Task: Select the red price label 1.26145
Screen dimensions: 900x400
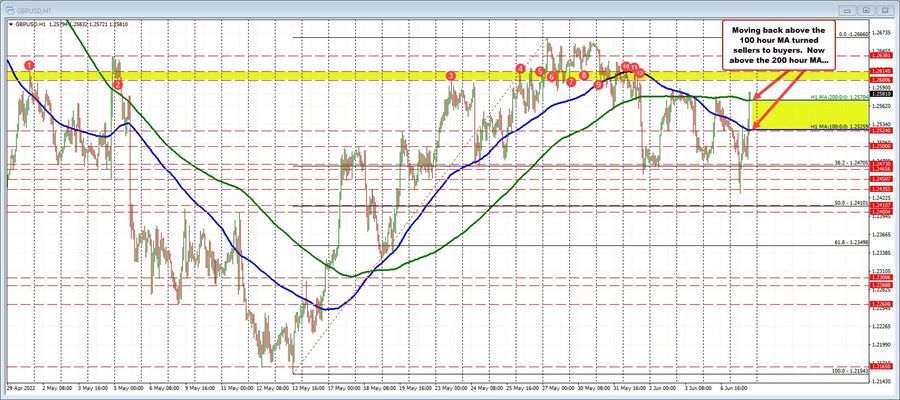Action: [x=882, y=72]
